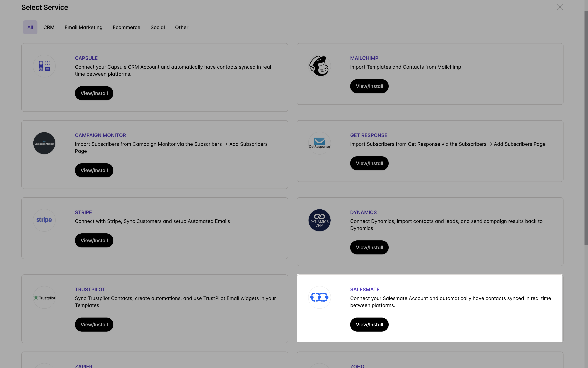This screenshot has width=588, height=368.
Task: Click the Campaign Monitor description text
Action: pos(171,148)
